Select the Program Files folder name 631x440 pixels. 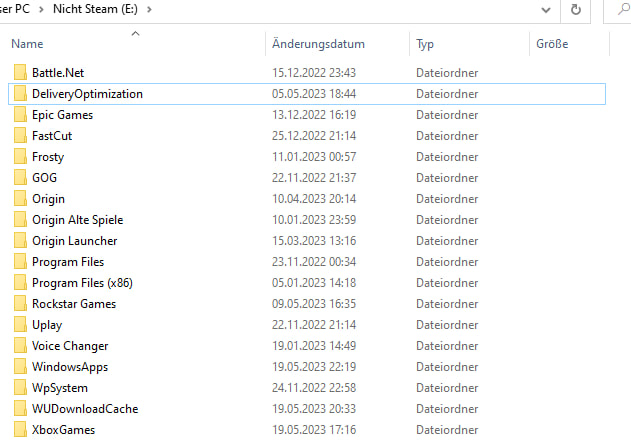(68, 262)
